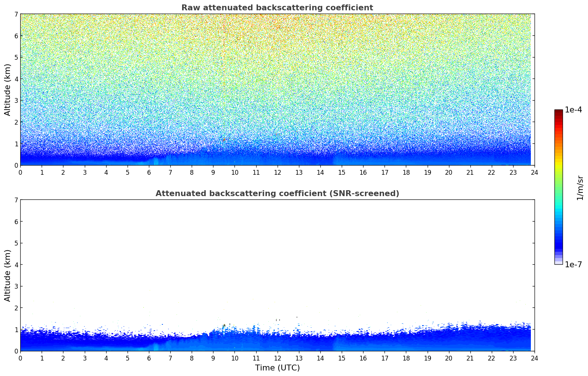588x376 pixels.
Task: Click the "12" time tick under the raw plot
Action: (277, 172)
